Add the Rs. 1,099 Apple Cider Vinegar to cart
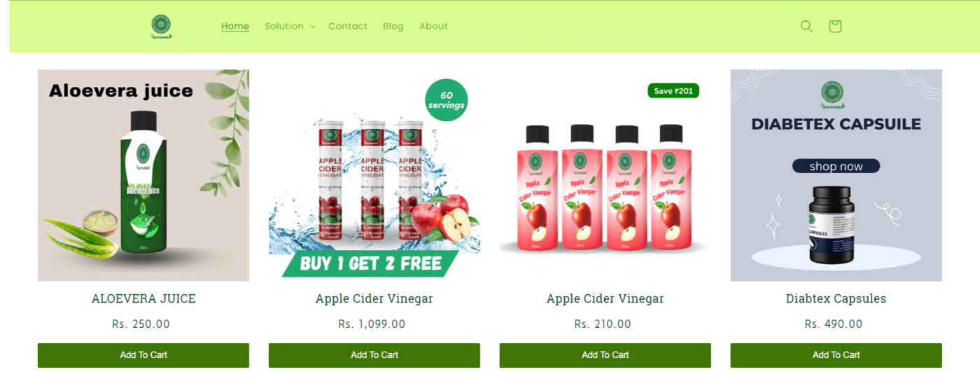Screen dimensions: 980x379 pyautogui.click(x=374, y=355)
